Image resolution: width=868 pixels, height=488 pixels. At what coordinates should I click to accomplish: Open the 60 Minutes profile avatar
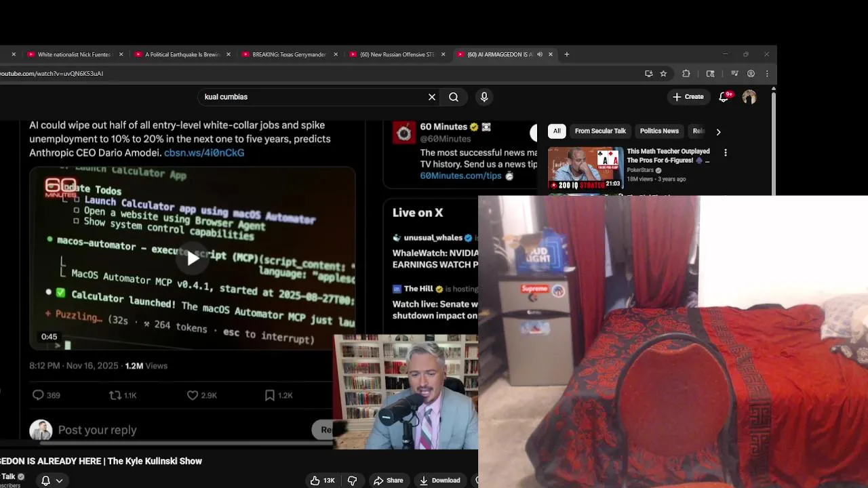404,132
